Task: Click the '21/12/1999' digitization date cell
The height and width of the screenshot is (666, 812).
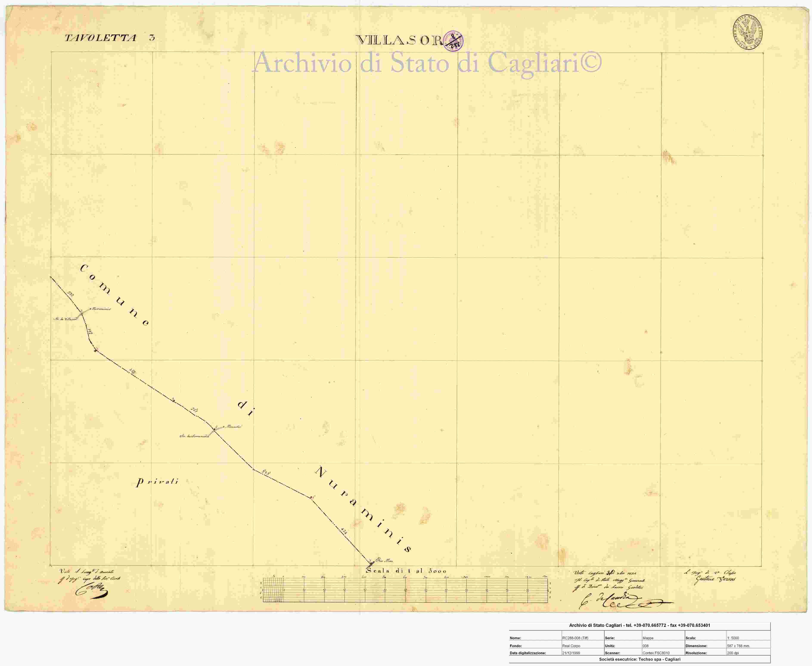Action: tap(583, 653)
